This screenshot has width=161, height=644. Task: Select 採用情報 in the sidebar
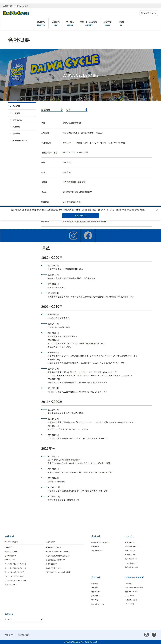click(22, 127)
